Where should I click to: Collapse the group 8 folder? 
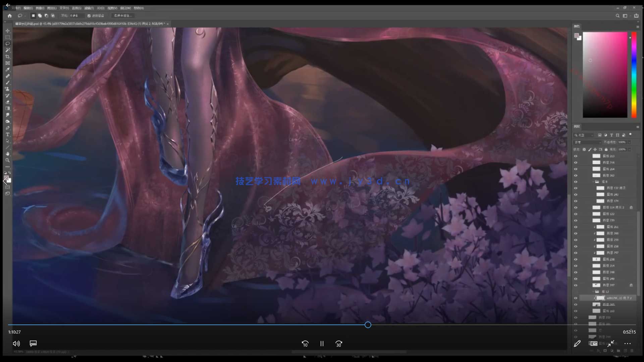(x=593, y=182)
